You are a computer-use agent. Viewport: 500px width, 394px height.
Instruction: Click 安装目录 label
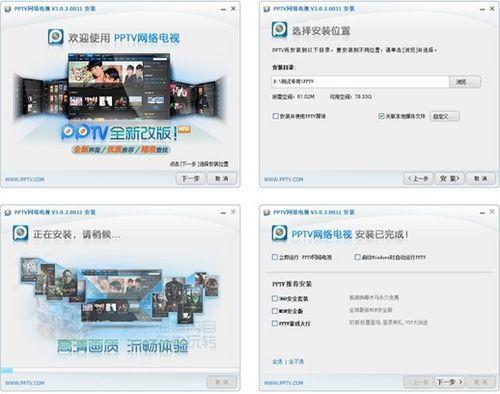click(284, 67)
